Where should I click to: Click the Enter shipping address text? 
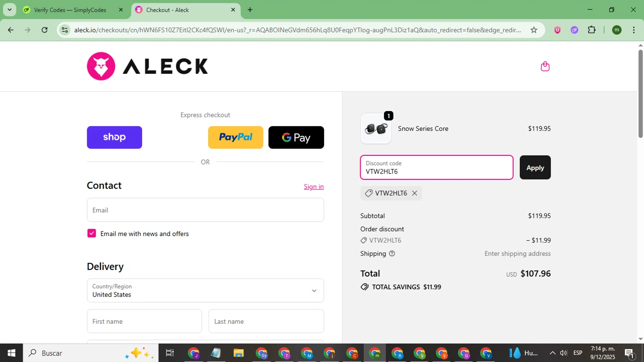click(517, 254)
